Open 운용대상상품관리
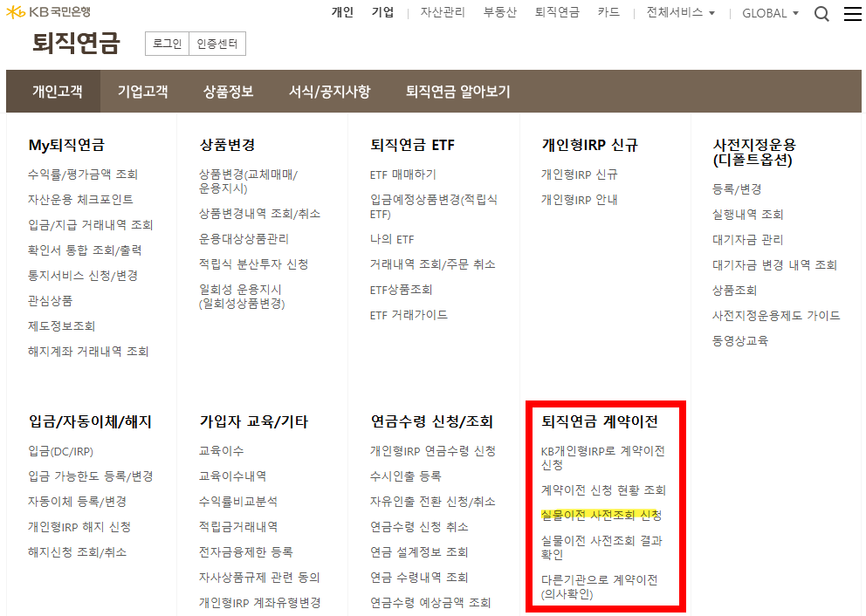Screen dimensions: 866x616 [244, 239]
